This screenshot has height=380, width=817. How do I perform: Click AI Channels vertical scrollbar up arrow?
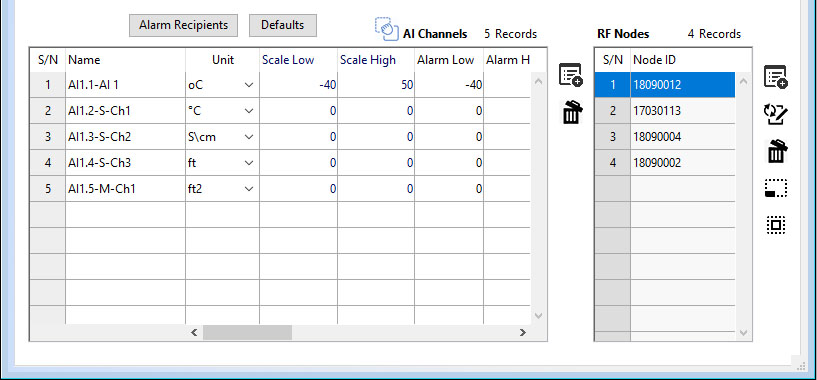539,81
